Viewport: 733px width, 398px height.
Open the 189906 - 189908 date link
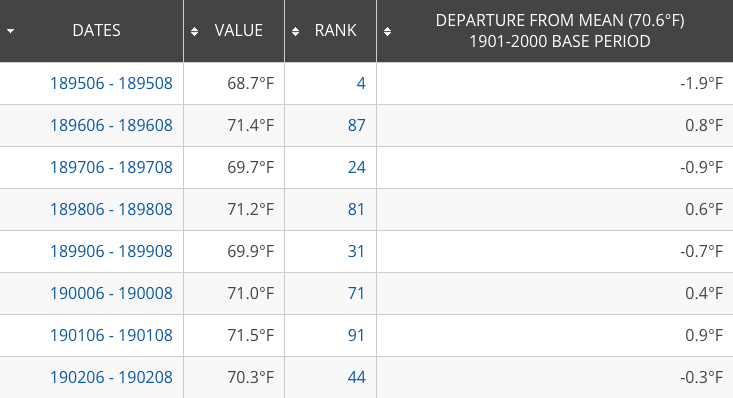(111, 251)
